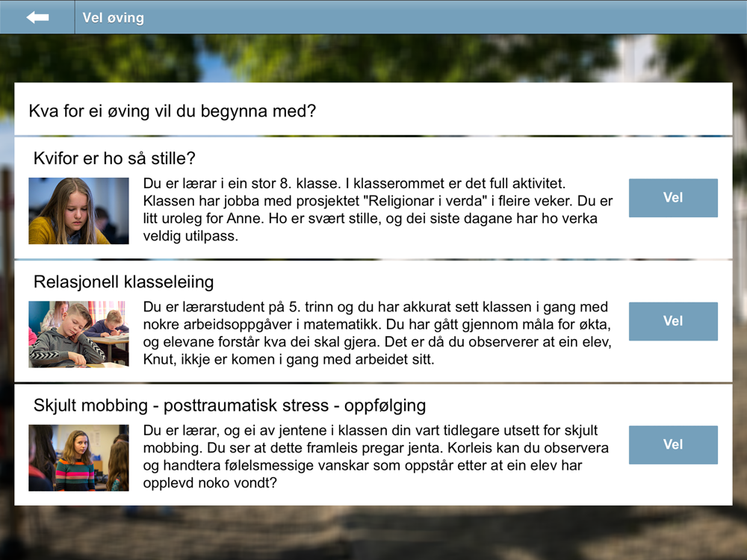Viewport: 747px width, 560px height.
Task: Click 'Skjult mobbing - posttraumatisk stress - oppfølging' heading
Action: [229, 405]
